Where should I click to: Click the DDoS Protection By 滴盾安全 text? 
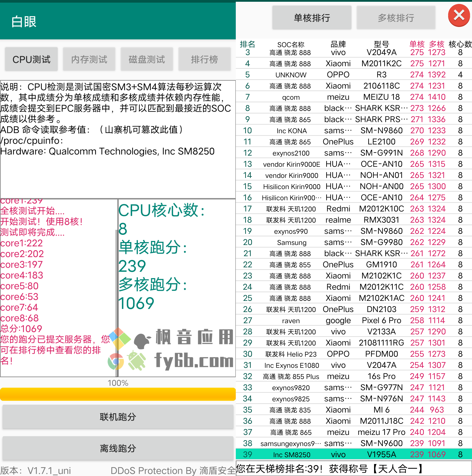pos(173,470)
